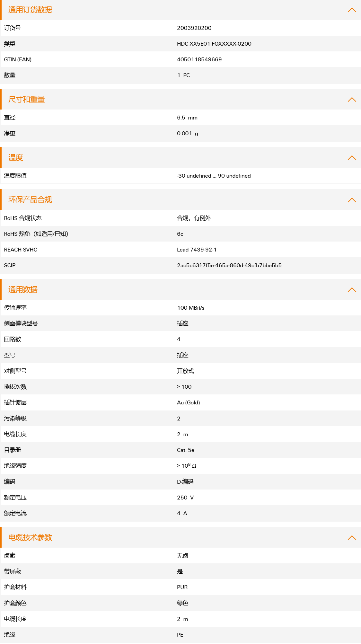
Task: Click sheath color value 绿色
Action: [183, 603]
